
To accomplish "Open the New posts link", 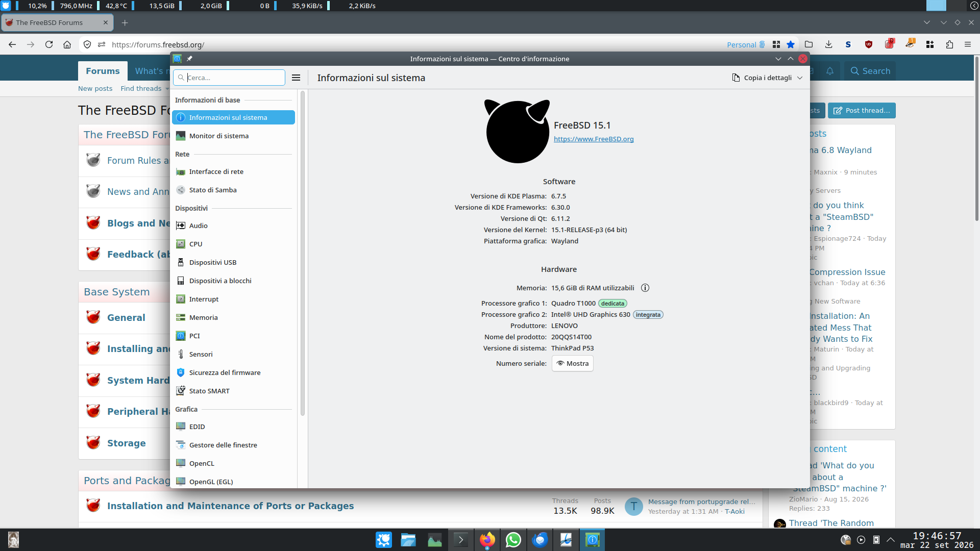I will click(x=95, y=88).
